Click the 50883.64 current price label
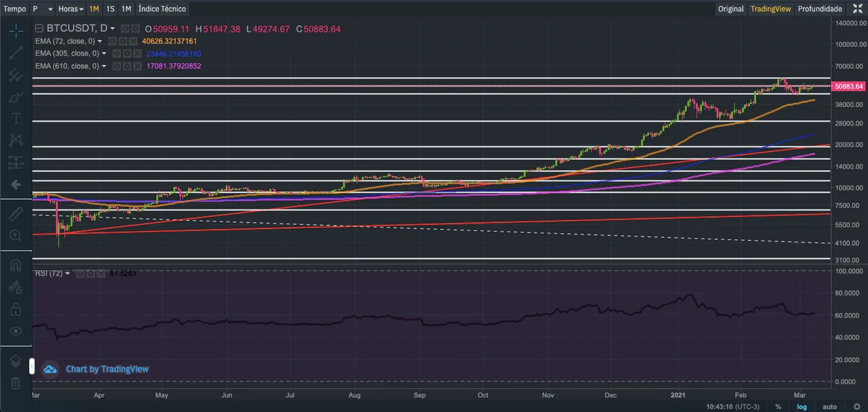The height and width of the screenshot is (412, 868). [x=849, y=86]
